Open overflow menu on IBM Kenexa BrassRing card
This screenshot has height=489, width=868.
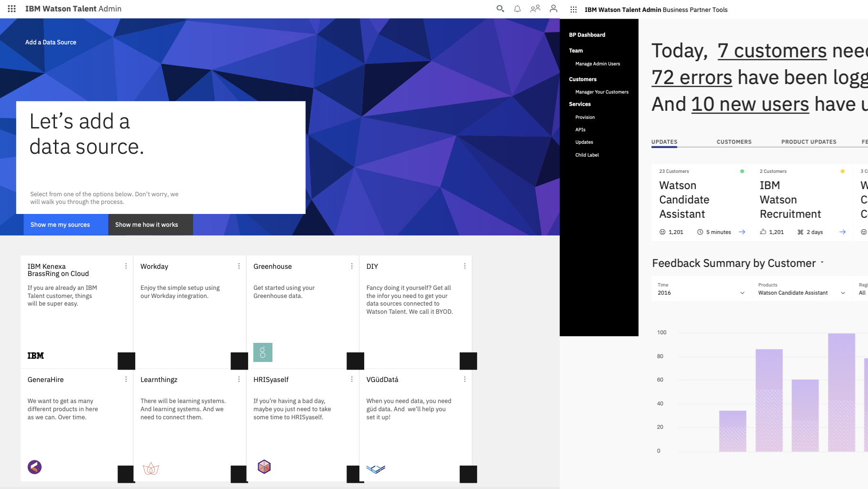coord(126,266)
